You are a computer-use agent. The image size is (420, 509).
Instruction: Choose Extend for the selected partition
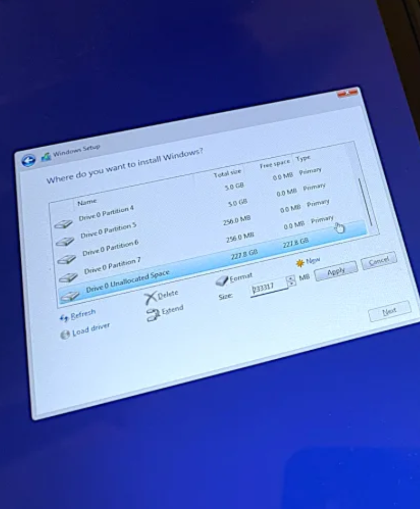(x=165, y=313)
